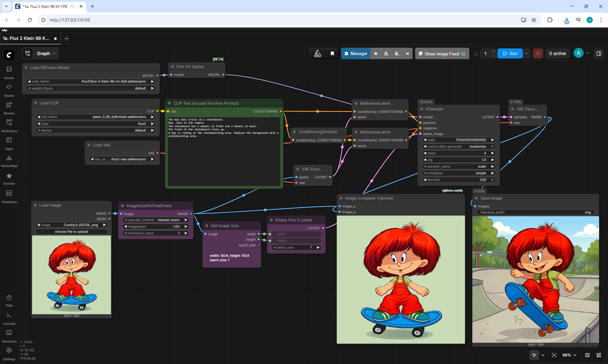Screen dimensions: 608x364
Task: Add a new workflow tab
Action: tap(66, 39)
